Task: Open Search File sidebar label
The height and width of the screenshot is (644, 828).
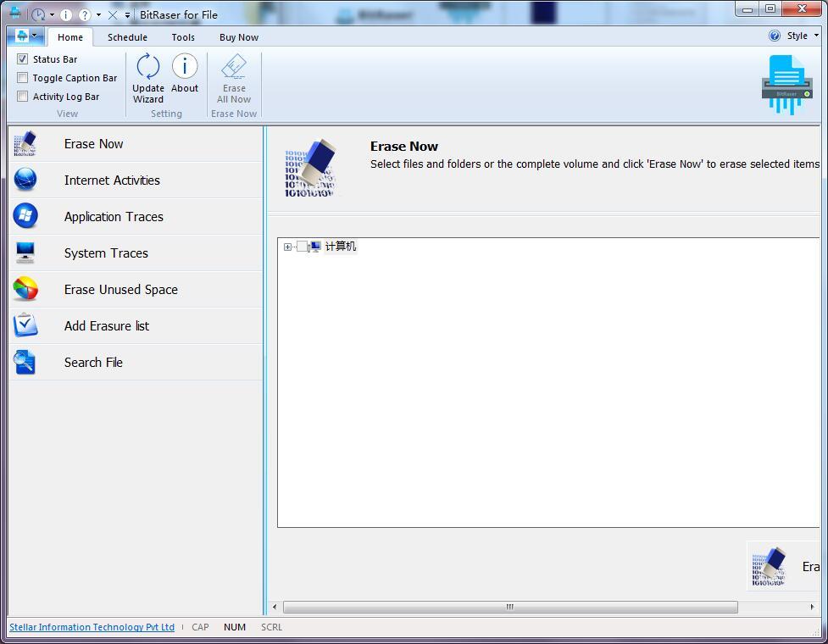Action: pyautogui.click(x=93, y=362)
